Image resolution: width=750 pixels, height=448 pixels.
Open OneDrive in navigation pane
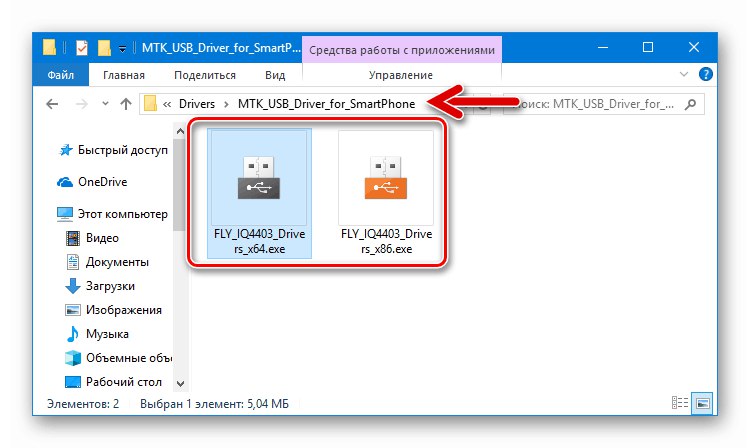(x=92, y=182)
